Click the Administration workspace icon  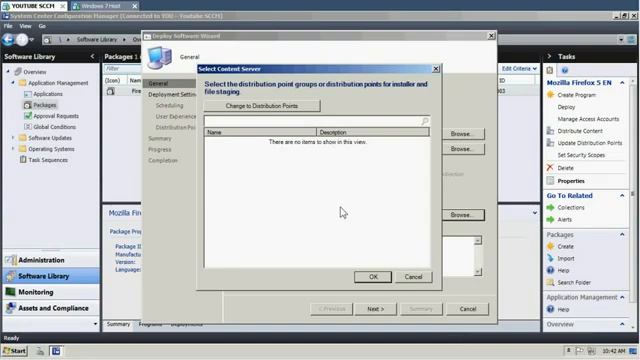click(11, 260)
